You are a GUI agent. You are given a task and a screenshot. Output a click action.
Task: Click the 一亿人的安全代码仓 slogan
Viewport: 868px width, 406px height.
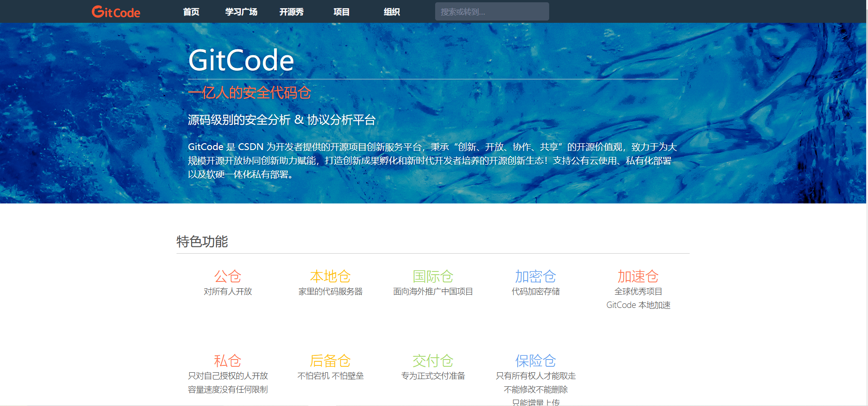tap(249, 93)
